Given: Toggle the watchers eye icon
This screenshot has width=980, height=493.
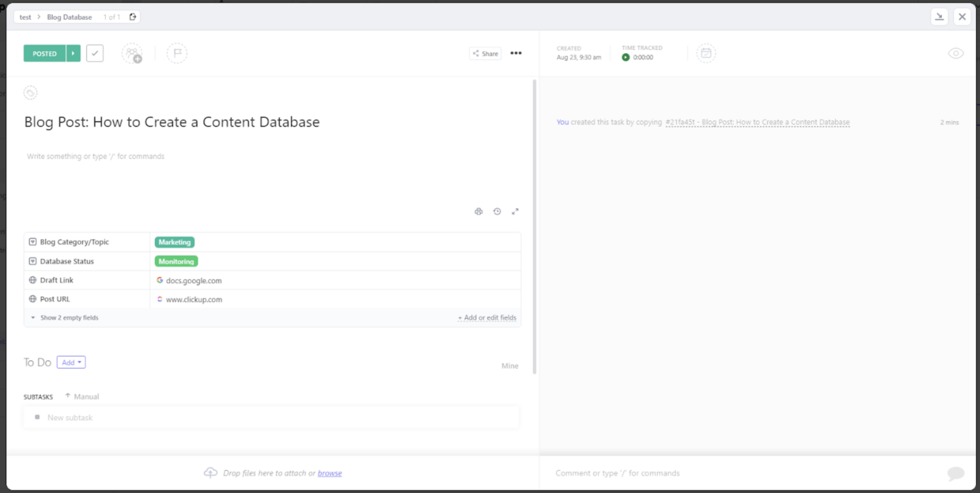Looking at the screenshot, I should point(955,53).
